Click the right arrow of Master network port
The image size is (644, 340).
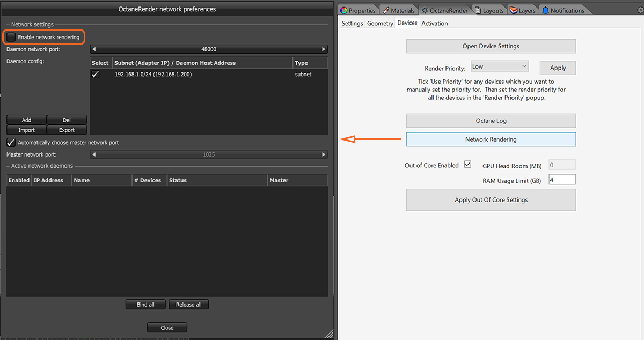click(x=324, y=154)
